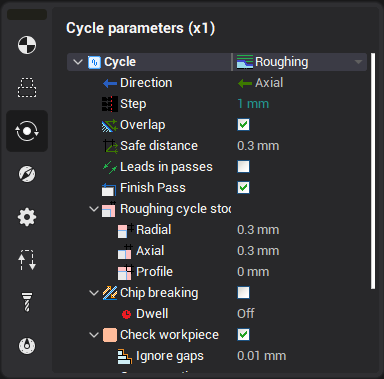The height and width of the screenshot is (379, 384).
Task: Click the Radial stock icon
Action: click(126, 230)
